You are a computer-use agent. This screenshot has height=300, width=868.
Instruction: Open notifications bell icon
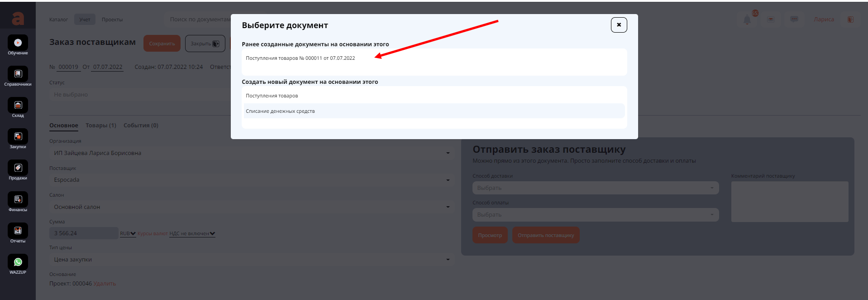pos(747,19)
